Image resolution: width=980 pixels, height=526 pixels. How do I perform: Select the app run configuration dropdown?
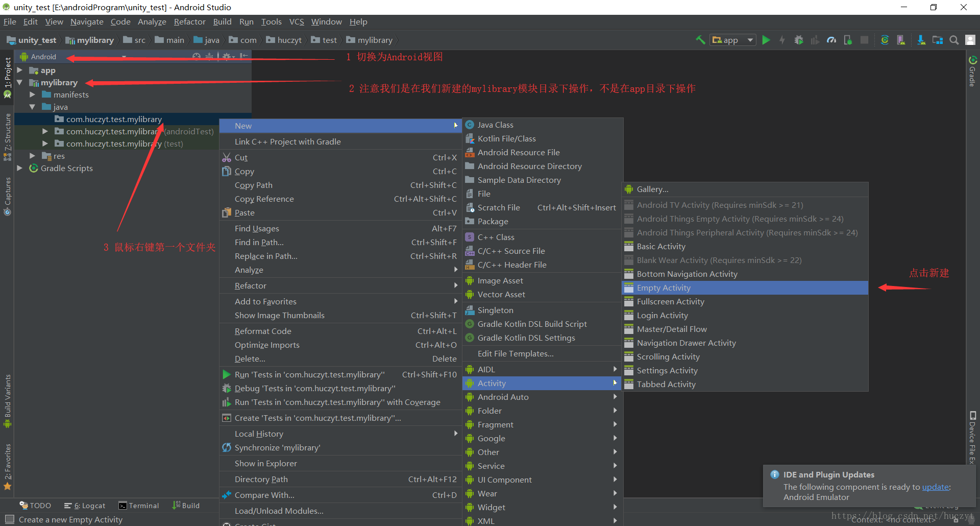(x=732, y=40)
